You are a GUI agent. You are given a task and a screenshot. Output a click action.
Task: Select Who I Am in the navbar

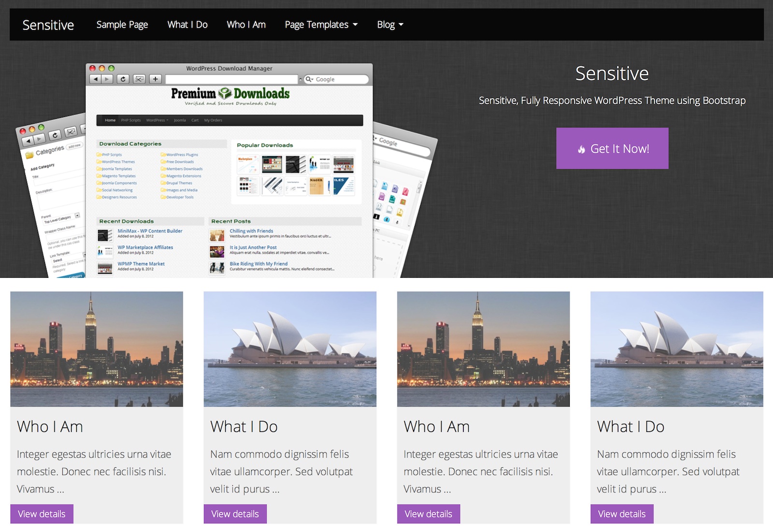246,25
